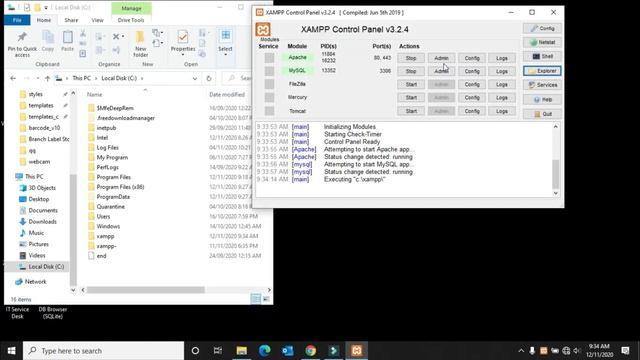Open the Windows Start menu
The image size is (640, 360).
pos(11,351)
